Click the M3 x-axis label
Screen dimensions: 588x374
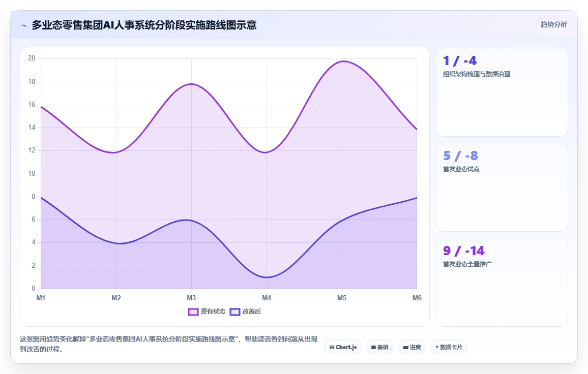coord(191,298)
